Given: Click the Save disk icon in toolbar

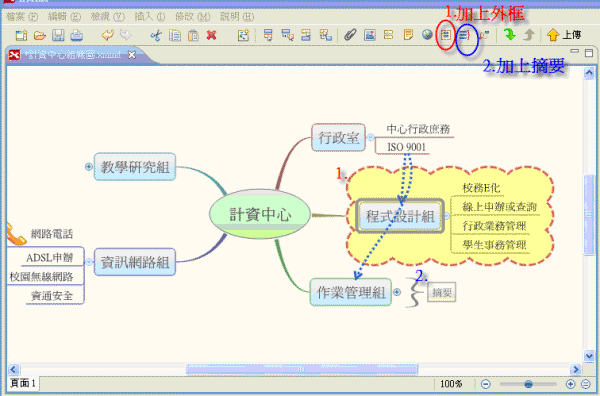Looking at the screenshot, I should click(x=58, y=35).
